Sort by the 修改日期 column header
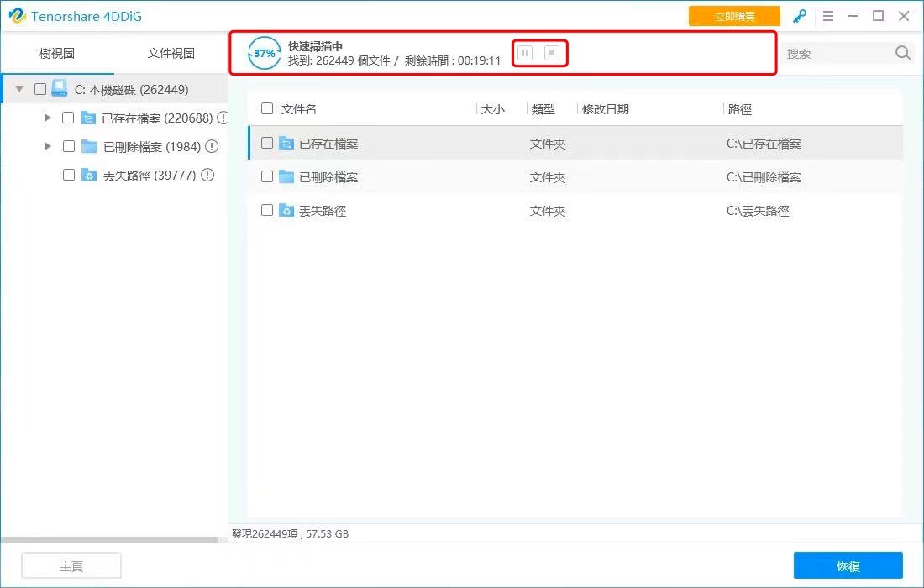The width and height of the screenshot is (924, 588). pyautogui.click(x=605, y=109)
